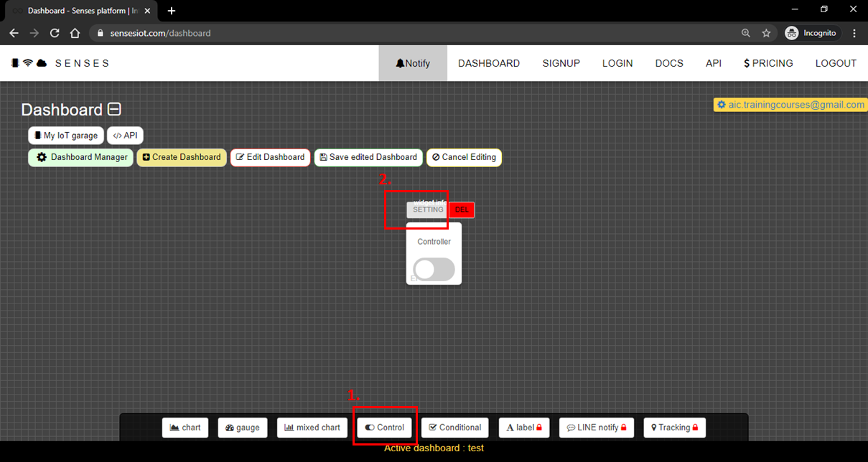The image size is (868, 462).
Task: Collapse the Dashboard section minus icon
Action: pos(114,110)
